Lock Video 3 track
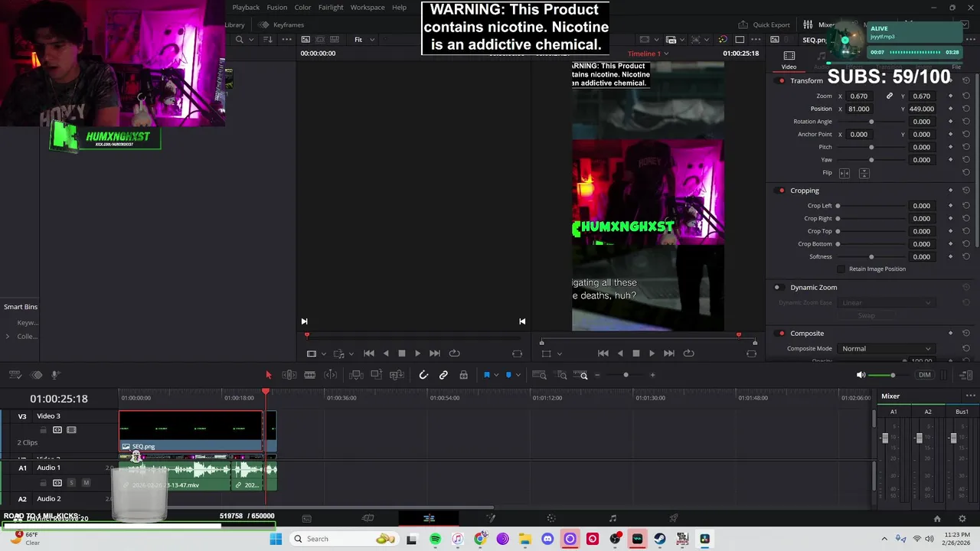Viewport: 980px width, 551px height. click(x=43, y=430)
